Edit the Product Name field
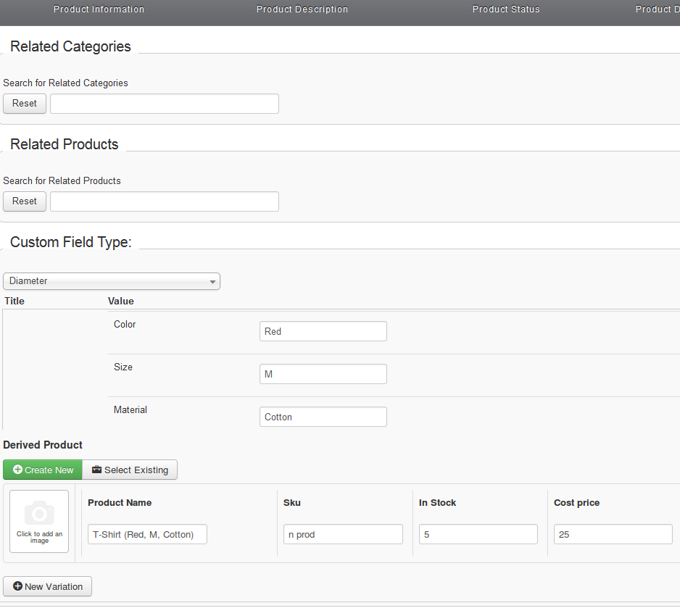 tap(147, 534)
